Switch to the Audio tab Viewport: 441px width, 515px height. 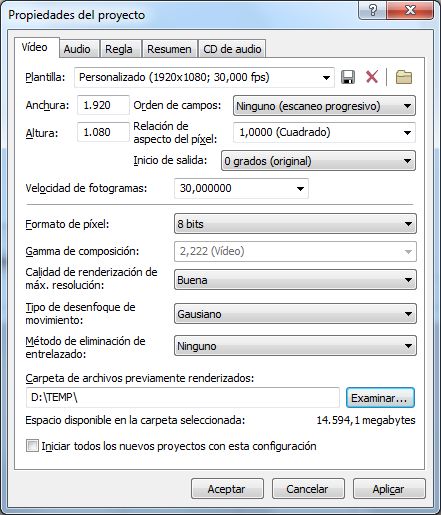(77, 49)
